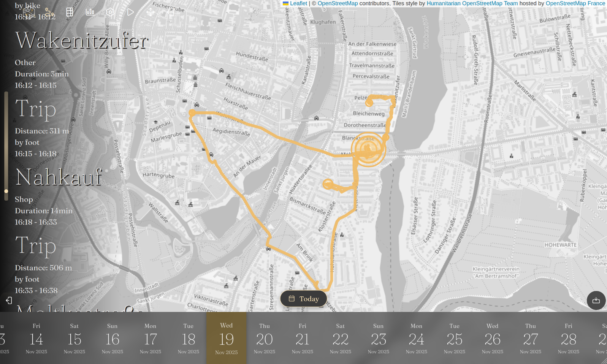
Task: Open settings via the gear icon
Action: [x=110, y=12]
